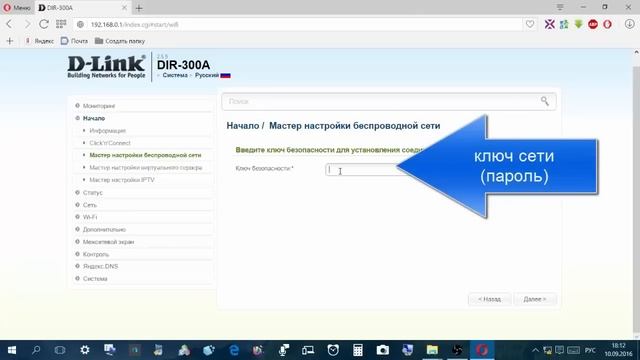Click the address bar with 192.168.0.1
This screenshot has width=640, height=360.
click(x=298, y=24)
